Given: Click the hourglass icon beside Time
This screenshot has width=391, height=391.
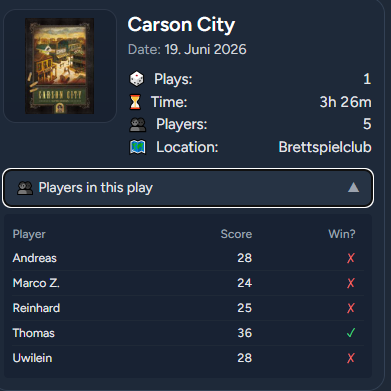Looking at the screenshot, I should [x=135, y=102].
